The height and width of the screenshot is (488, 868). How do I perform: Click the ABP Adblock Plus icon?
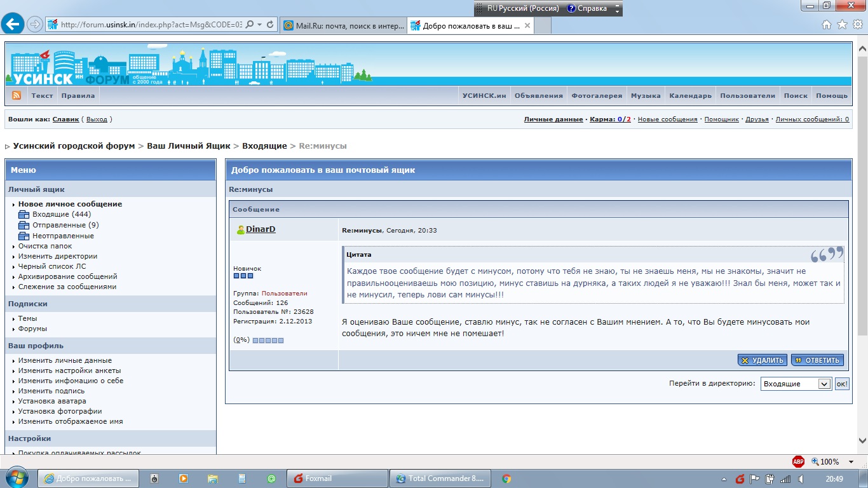(x=798, y=462)
